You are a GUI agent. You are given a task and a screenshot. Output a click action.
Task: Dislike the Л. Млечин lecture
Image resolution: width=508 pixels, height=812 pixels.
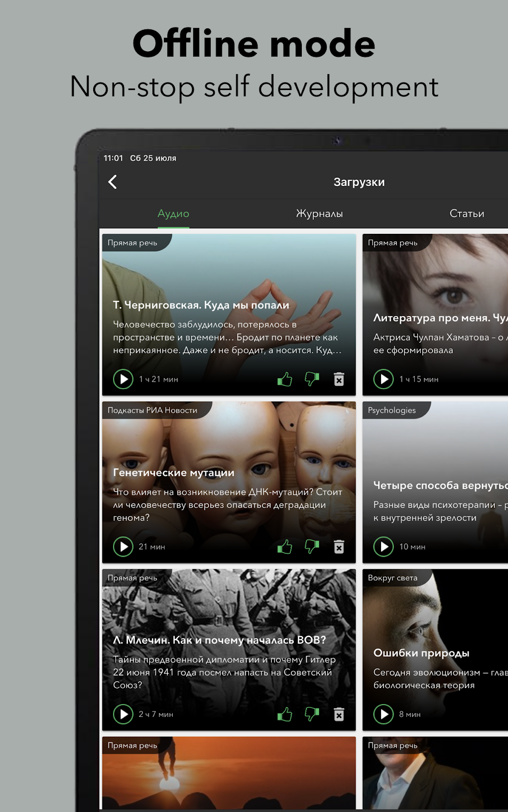[312, 714]
